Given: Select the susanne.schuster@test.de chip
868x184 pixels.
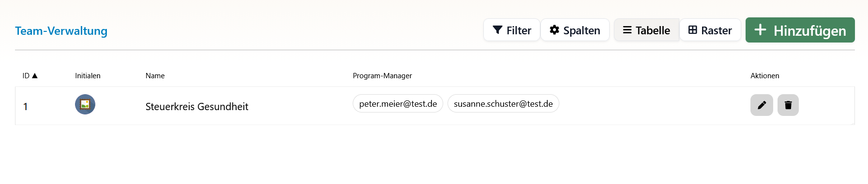Looking at the screenshot, I should coord(503,103).
